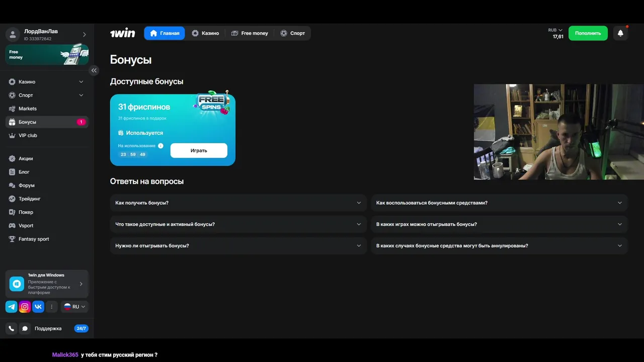Click the user avatar icon
The width and height of the screenshot is (644, 362).
pyautogui.click(x=13, y=34)
